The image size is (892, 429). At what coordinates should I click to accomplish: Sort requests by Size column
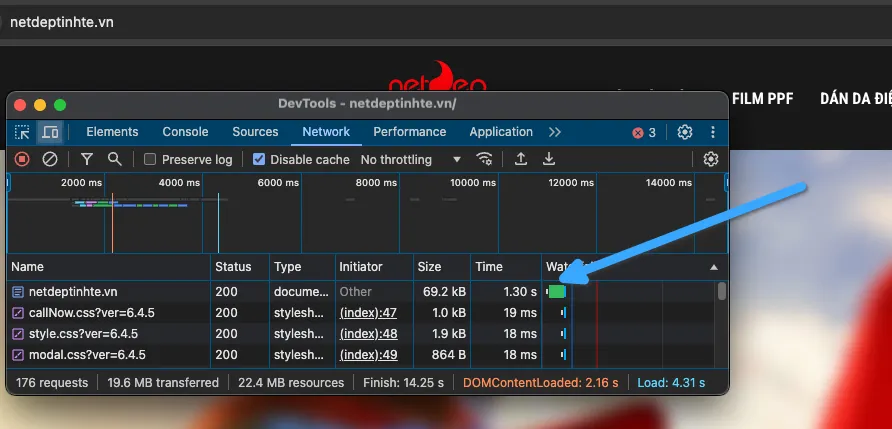[x=442, y=267]
